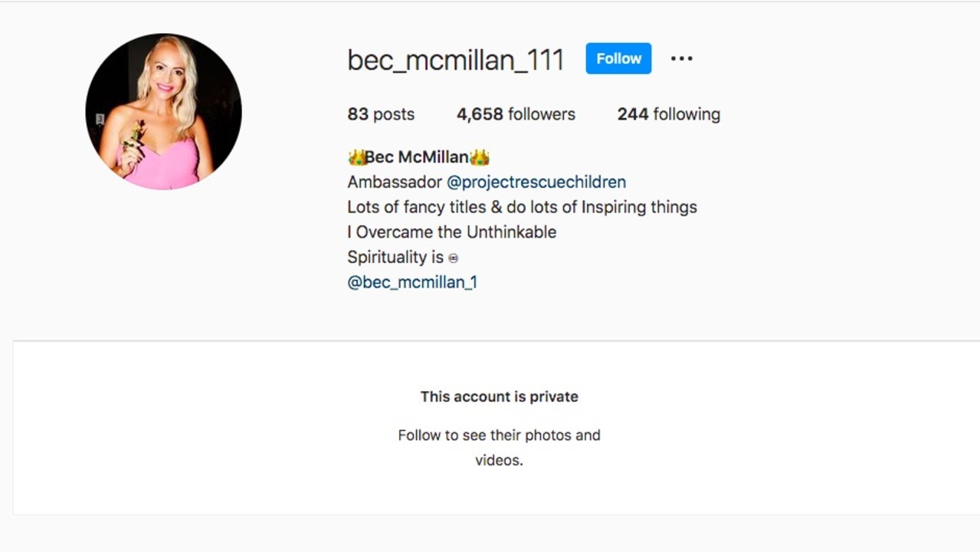Click the crown emoji after Bec McMillan
This screenshot has height=552, width=980.
[x=480, y=157]
